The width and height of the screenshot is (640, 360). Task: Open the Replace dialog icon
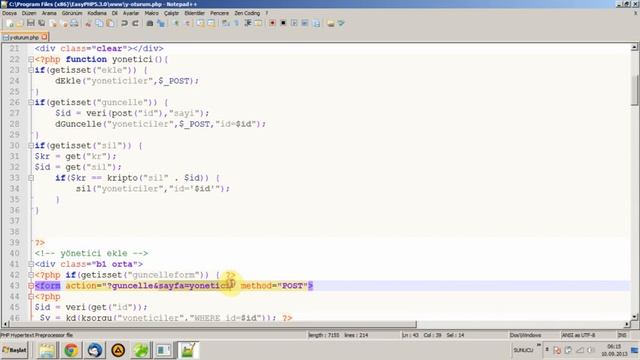(x=161, y=23)
